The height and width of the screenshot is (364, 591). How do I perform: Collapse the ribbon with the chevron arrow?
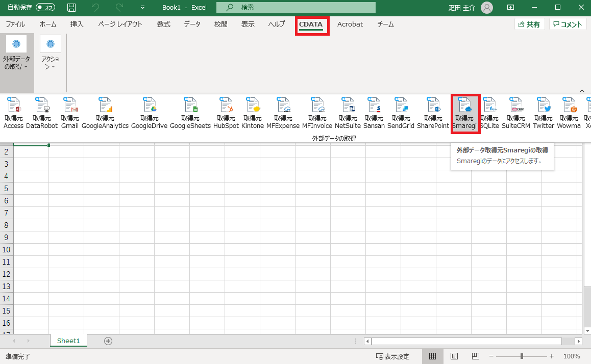point(582,90)
